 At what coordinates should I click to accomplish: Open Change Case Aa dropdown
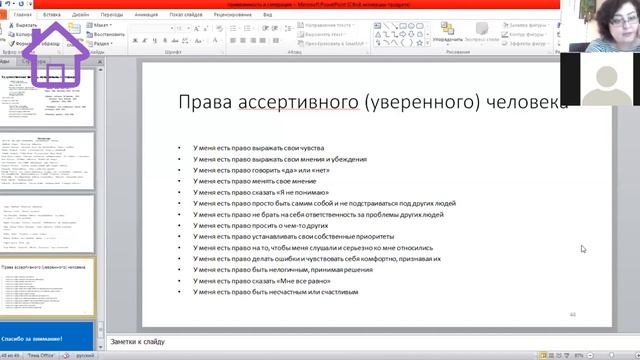click(199, 40)
